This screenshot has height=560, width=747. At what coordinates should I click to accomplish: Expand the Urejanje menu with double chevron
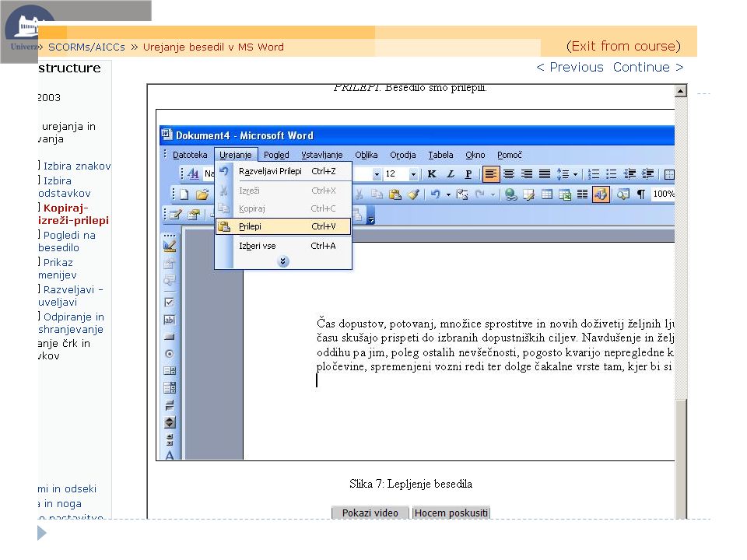283,261
